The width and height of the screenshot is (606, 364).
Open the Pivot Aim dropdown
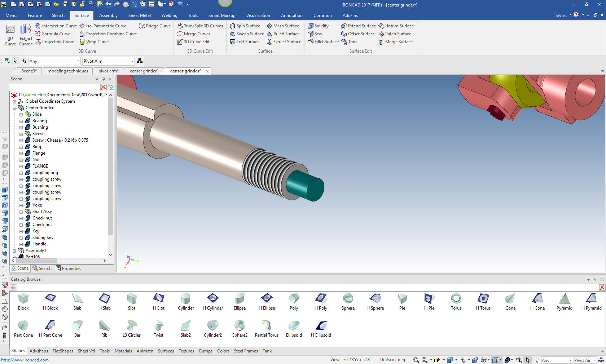click(132, 61)
